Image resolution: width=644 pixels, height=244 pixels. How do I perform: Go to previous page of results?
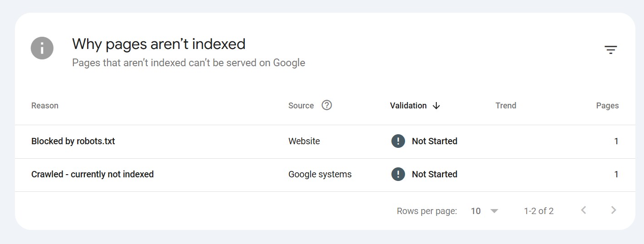click(584, 210)
